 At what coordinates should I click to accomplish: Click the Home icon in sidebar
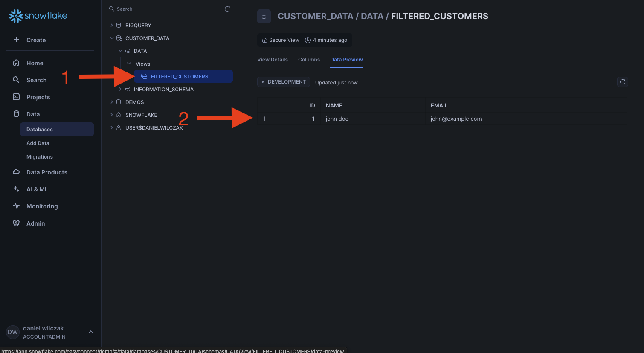point(16,63)
